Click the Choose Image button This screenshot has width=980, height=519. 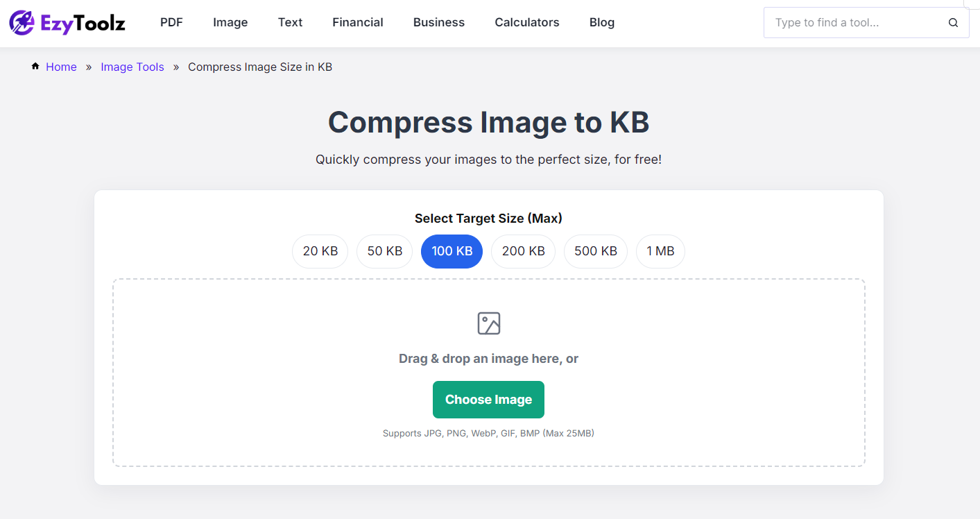(x=488, y=400)
